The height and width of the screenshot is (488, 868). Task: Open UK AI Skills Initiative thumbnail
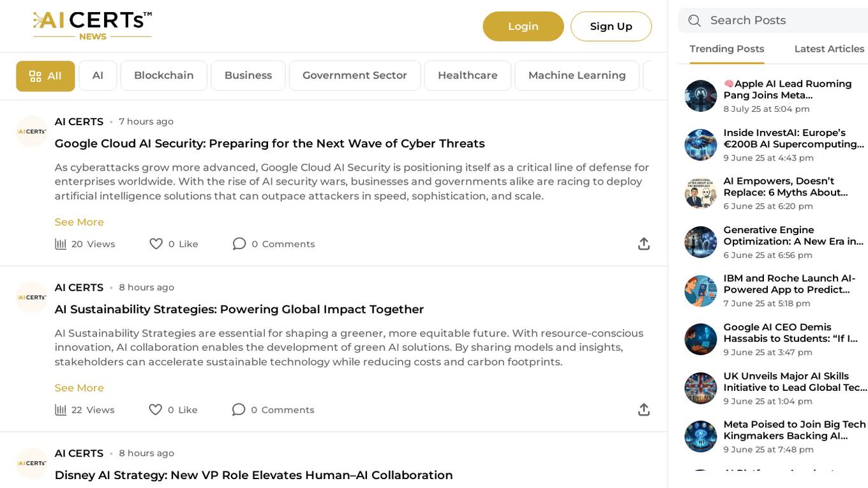point(701,388)
